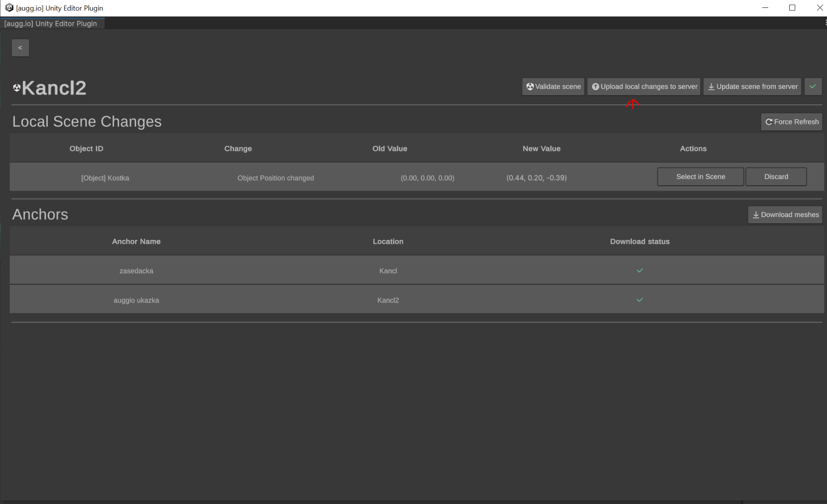Click the auggio ukazka download checkmark
Screen dimensions: 827x504
click(640, 300)
